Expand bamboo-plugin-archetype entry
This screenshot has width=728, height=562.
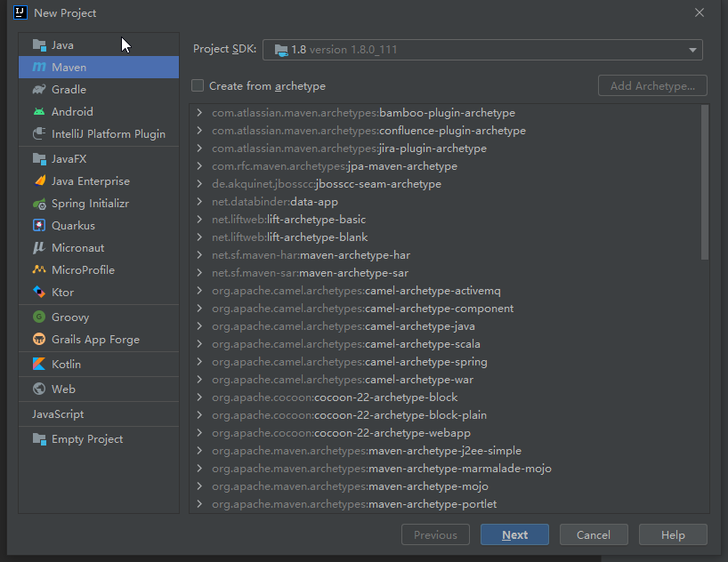pyautogui.click(x=199, y=113)
